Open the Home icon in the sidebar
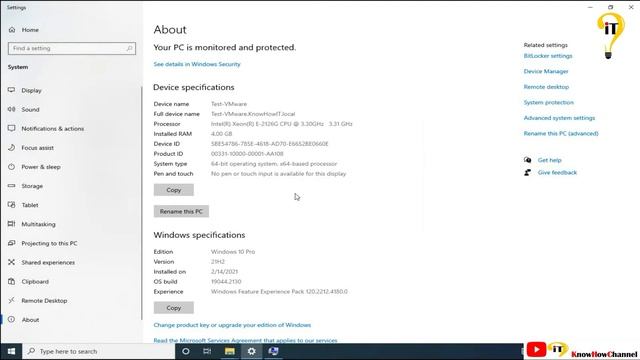This screenshot has width=640, height=360. click(12, 30)
